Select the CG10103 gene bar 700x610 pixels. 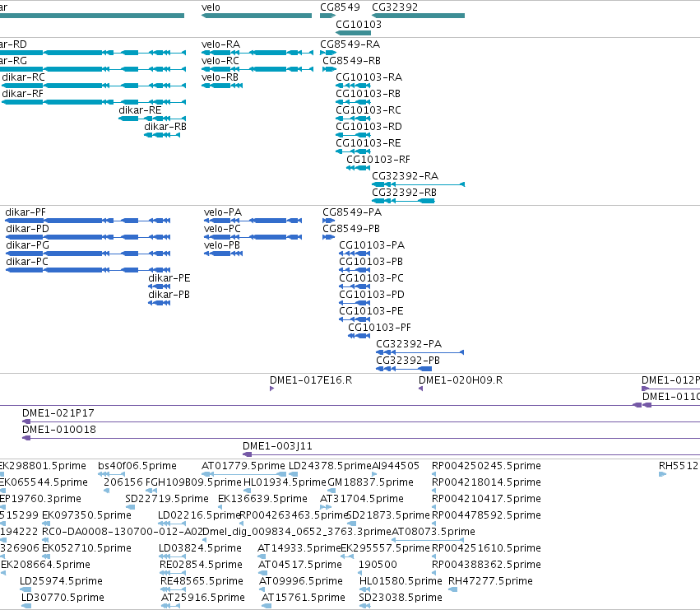click(353, 33)
